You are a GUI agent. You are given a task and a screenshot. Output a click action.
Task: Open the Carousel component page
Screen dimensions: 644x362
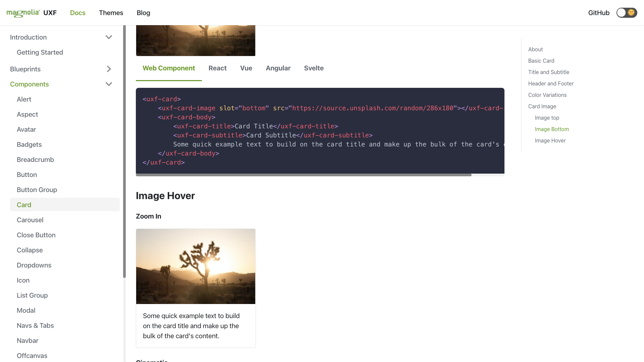pyautogui.click(x=30, y=220)
